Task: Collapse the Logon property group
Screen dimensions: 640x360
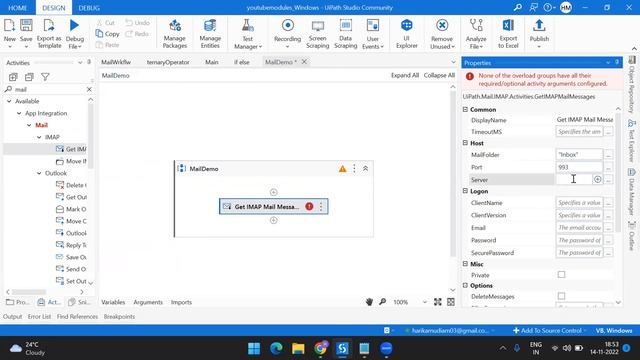Action: (x=465, y=191)
